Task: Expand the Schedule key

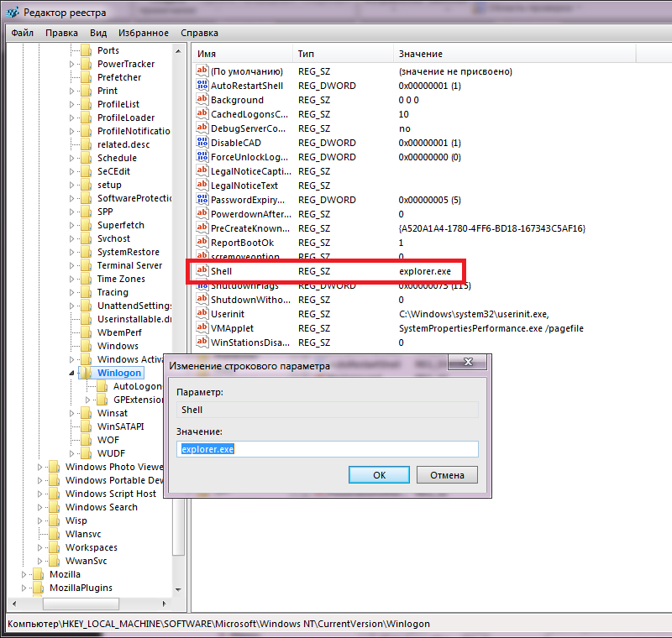Action: [72, 158]
